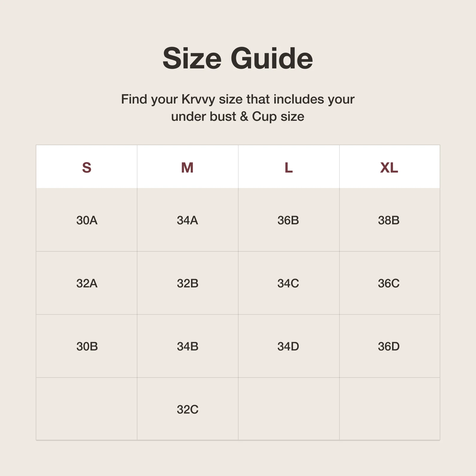Pick the 32B size cell
The width and height of the screenshot is (476, 476).
pyautogui.click(x=188, y=284)
